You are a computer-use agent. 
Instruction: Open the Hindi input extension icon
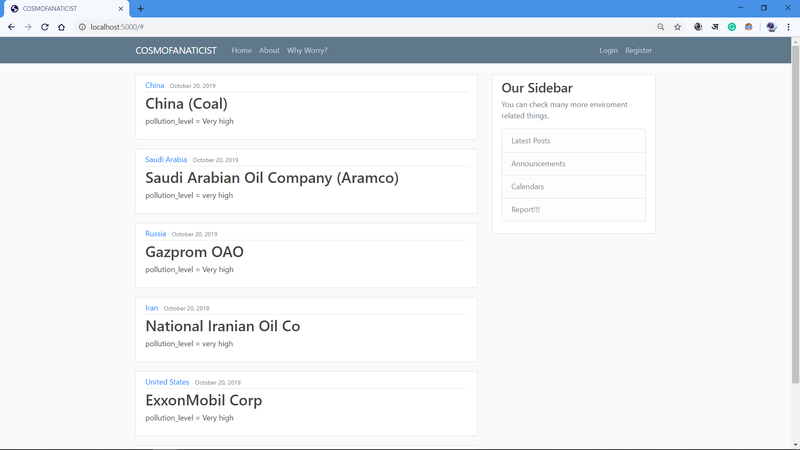pos(715,27)
